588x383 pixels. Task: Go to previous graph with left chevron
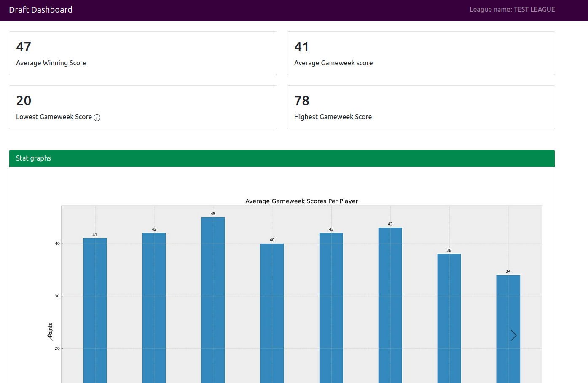coord(50,335)
